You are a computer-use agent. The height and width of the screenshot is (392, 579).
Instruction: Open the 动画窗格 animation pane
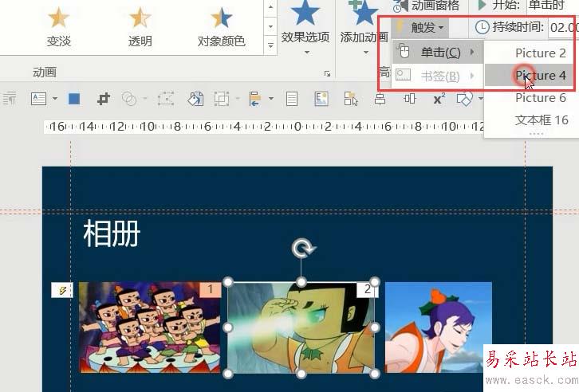pyautogui.click(x=427, y=5)
